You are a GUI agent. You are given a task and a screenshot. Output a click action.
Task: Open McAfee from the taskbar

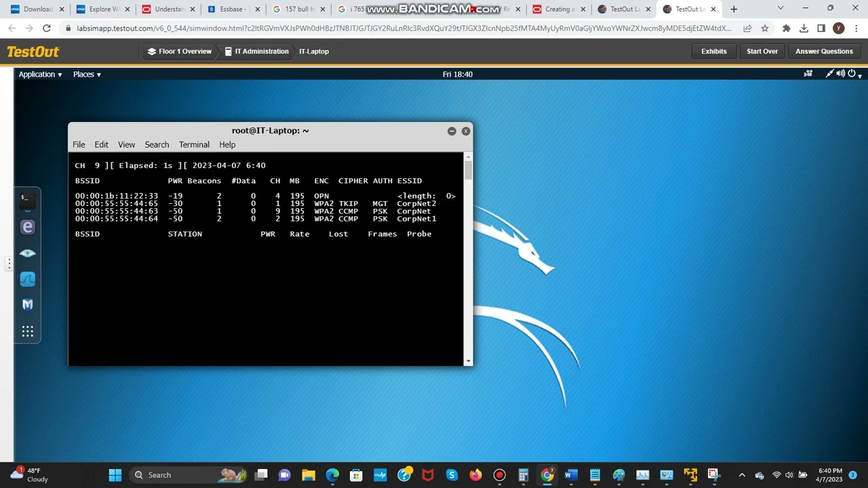pyautogui.click(x=428, y=475)
